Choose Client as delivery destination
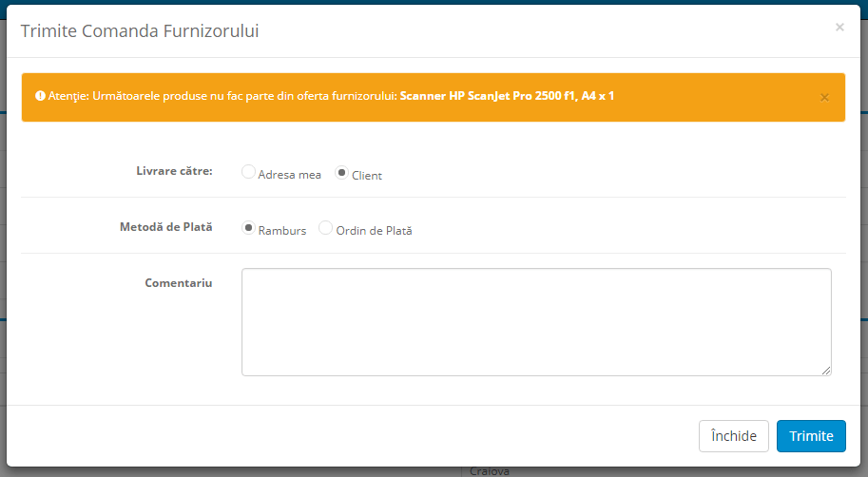Screen dimensions: 868x477 pos(342,172)
